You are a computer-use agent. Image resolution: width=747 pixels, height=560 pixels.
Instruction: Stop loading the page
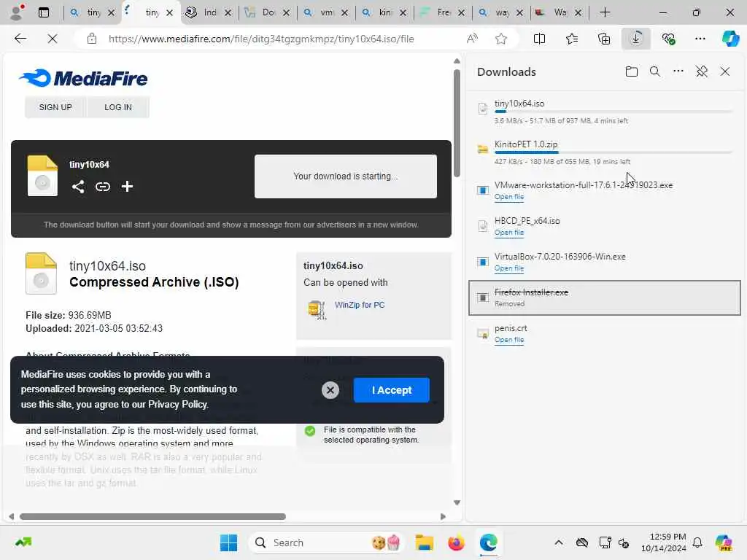(53, 39)
